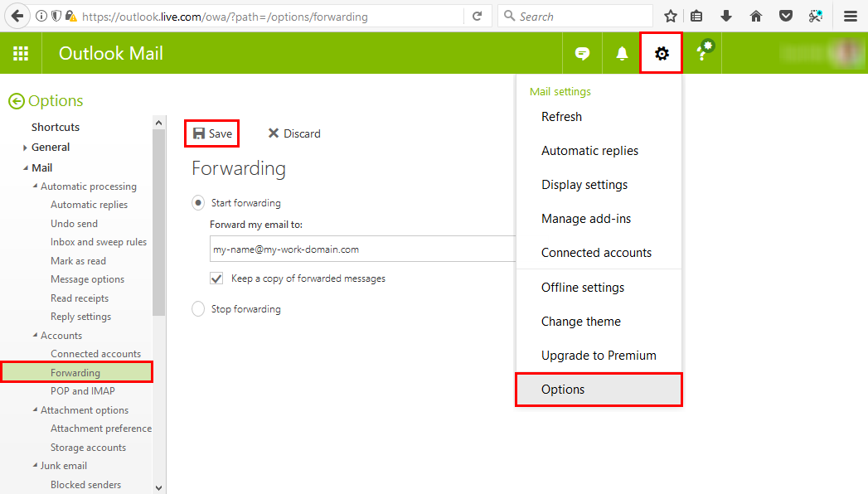Save the forwarding settings
Screen dimensions: 868x494
point(212,133)
